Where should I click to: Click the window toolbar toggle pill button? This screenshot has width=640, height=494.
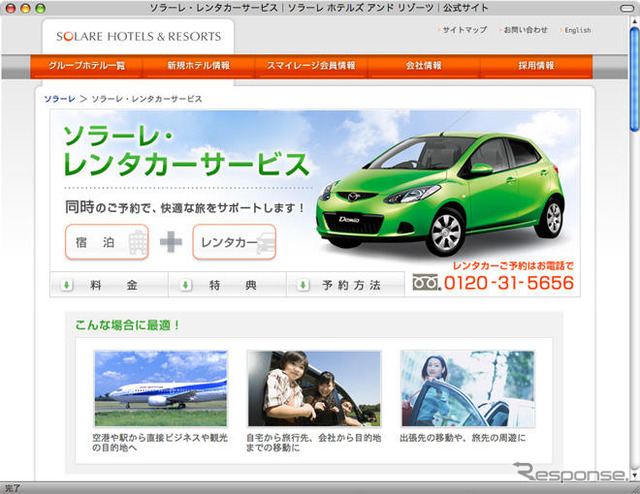627,8
